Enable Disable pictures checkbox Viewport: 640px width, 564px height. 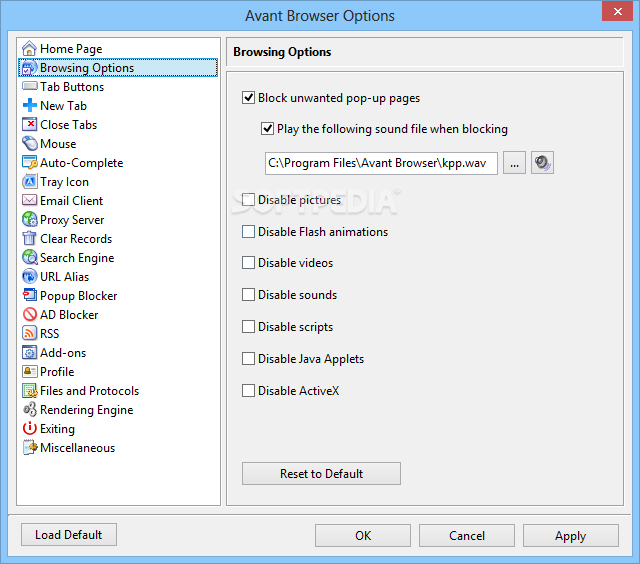pyautogui.click(x=248, y=200)
